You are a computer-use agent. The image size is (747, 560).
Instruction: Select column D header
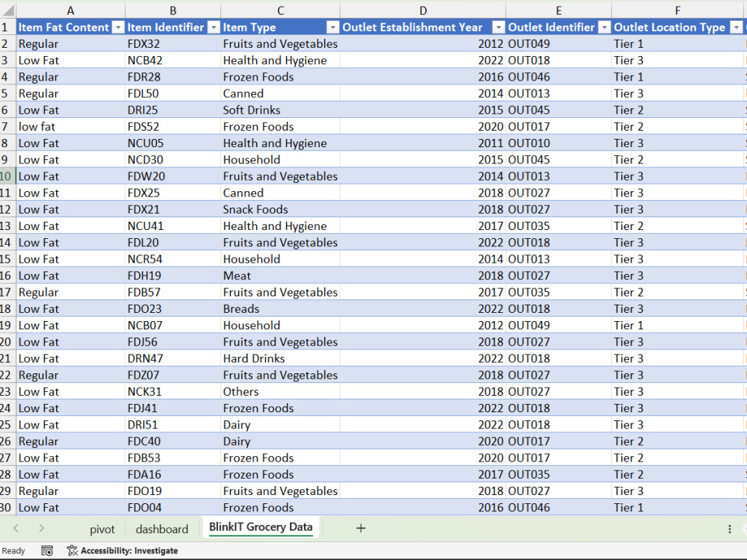[423, 10]
